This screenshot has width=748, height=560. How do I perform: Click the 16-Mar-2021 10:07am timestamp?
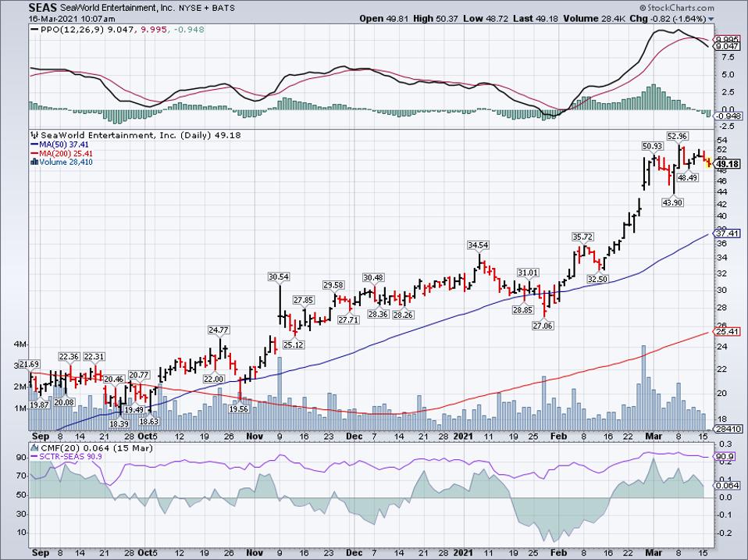72,19
